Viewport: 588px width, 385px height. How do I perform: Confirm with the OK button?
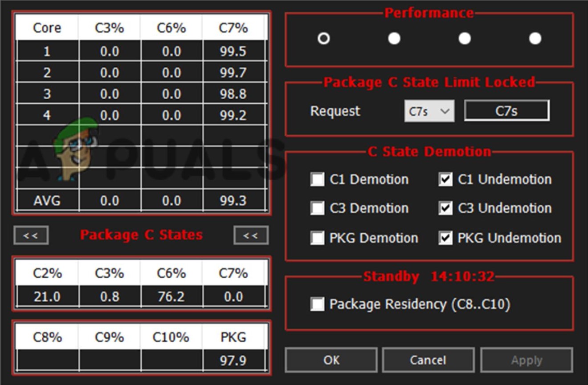pyautogui.click(x=331, y=360)
